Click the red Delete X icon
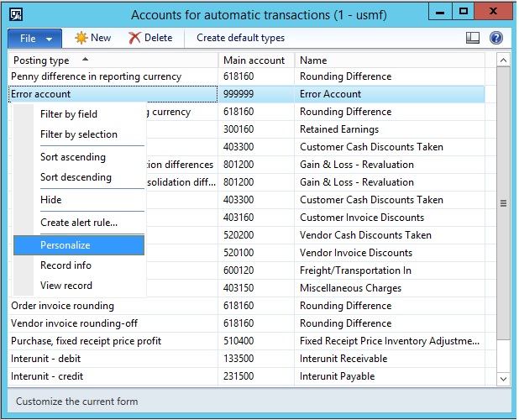The height and width of the screenshot is (420, 519). coord(134,38)
